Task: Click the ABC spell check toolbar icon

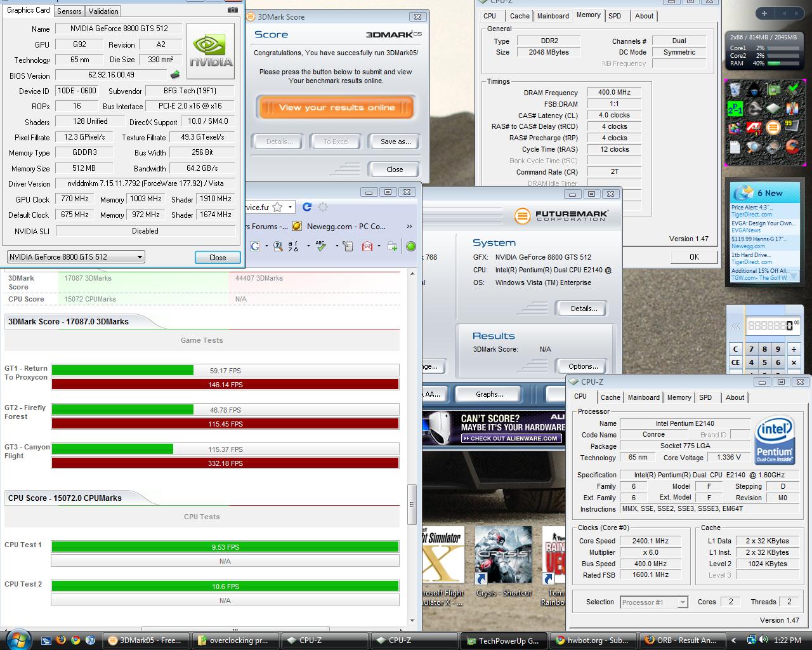Action: (x=321, y=246)
